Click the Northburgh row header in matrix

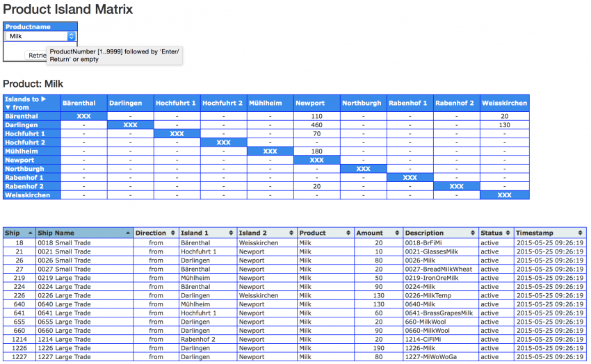[x=32, y=169]
